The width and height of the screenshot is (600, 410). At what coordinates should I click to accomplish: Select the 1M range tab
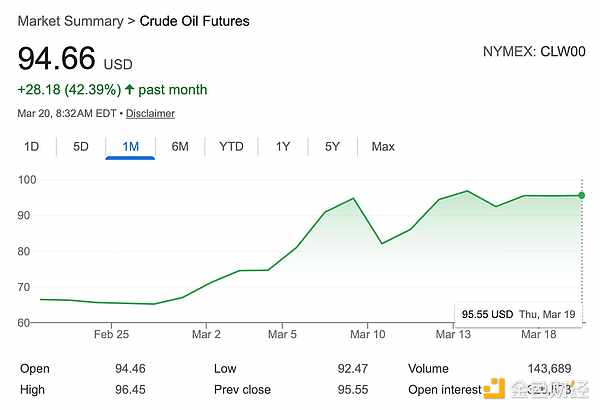pos(130,147)
